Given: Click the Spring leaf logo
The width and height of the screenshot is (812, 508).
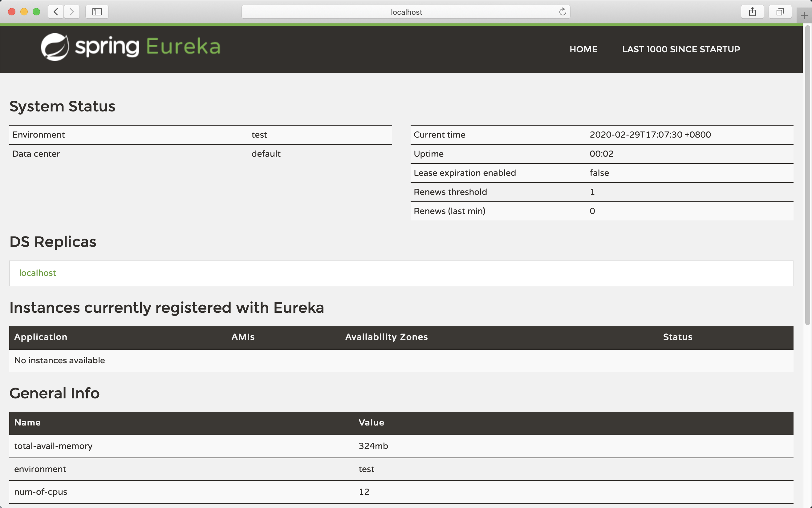Looking at the screenshot, I should pyautogui.click(x=55, y=47).
